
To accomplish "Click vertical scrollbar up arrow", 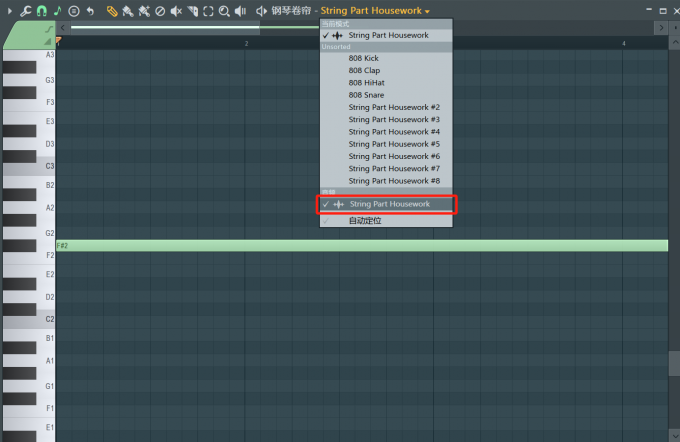I will [675, 43].
